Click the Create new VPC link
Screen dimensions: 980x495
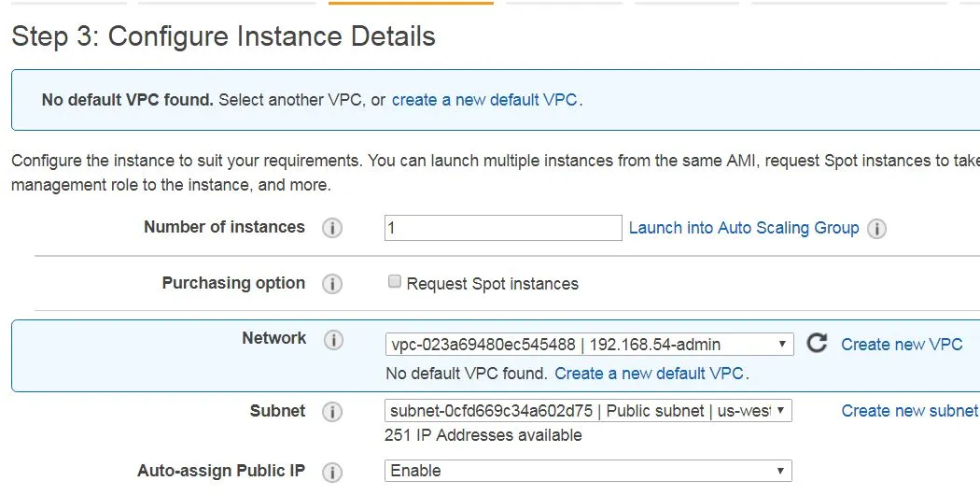(902, 345)
